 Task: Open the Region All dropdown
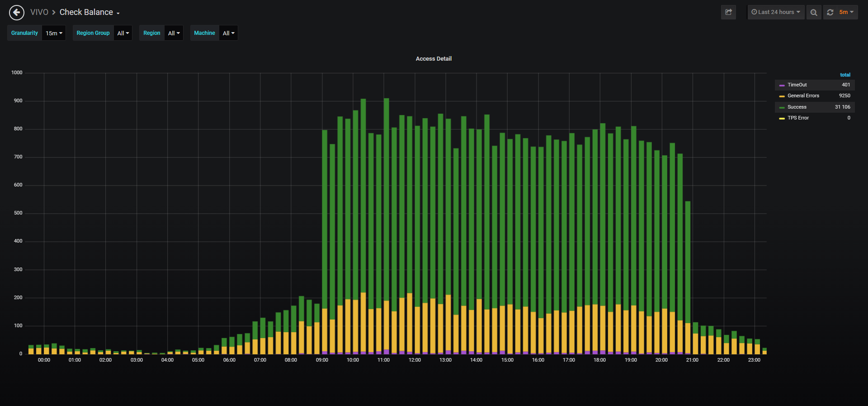pyautogui.click(x=174, y=33)
